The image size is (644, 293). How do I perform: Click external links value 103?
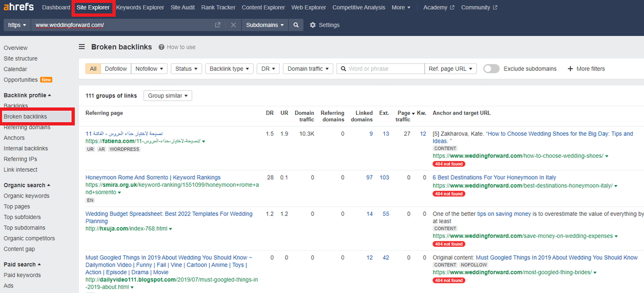point(384,178)
